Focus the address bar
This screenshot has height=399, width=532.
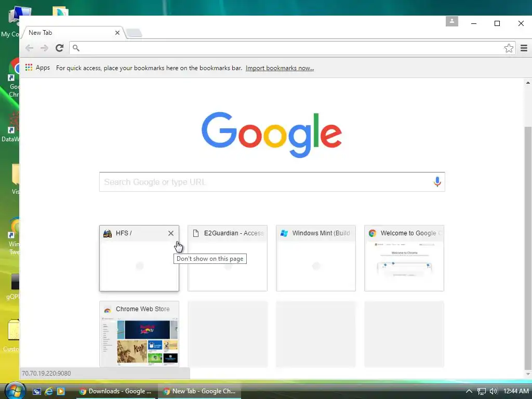point(292,48)
